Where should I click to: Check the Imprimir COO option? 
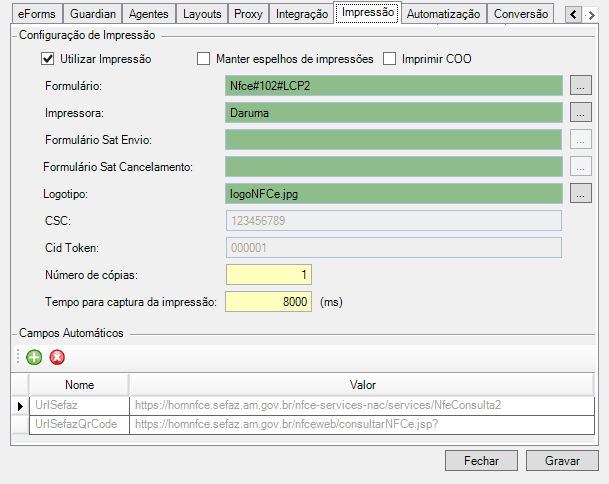(x=390, y=59)
